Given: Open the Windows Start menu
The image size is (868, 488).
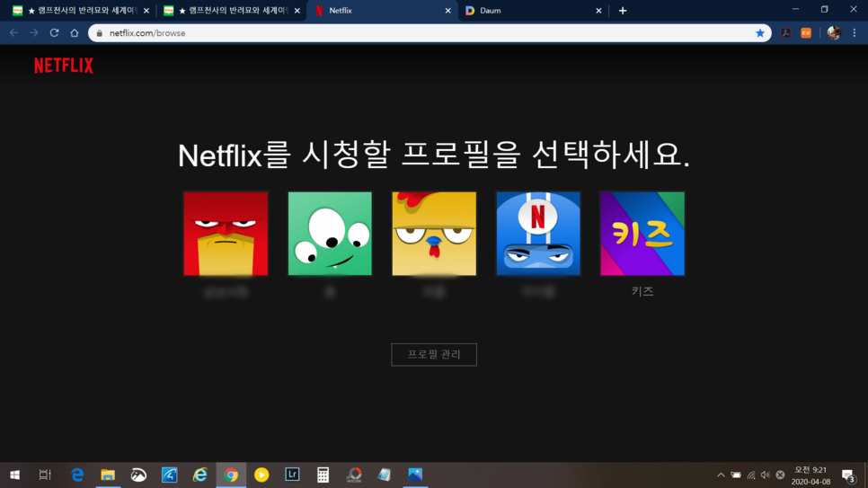Looking at the screenshot, I should [x=15, y=475].
